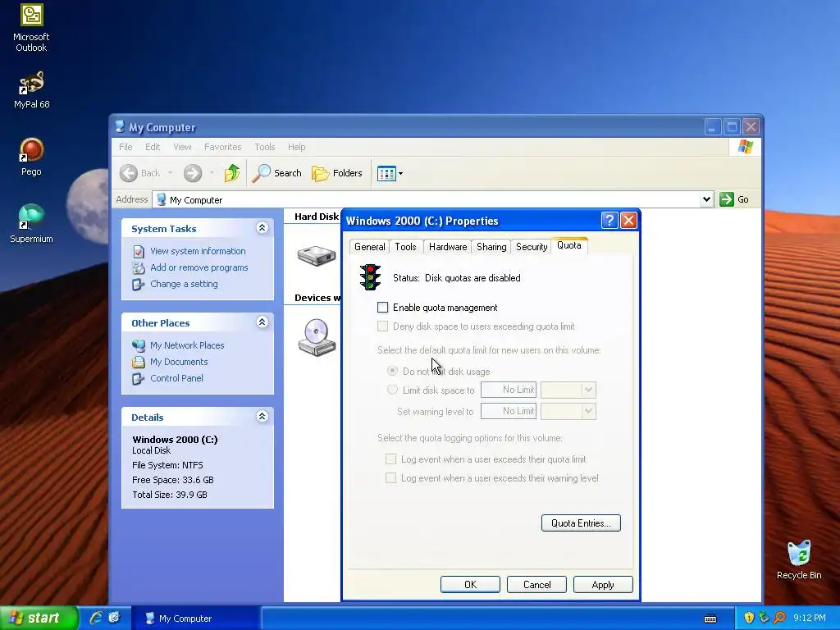Click View system information icon
This screenshot has height=630, width=840.
(138, 251)
